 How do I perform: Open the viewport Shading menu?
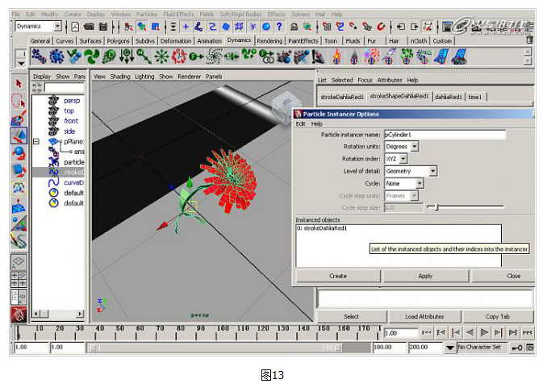(x=120, y=77)
